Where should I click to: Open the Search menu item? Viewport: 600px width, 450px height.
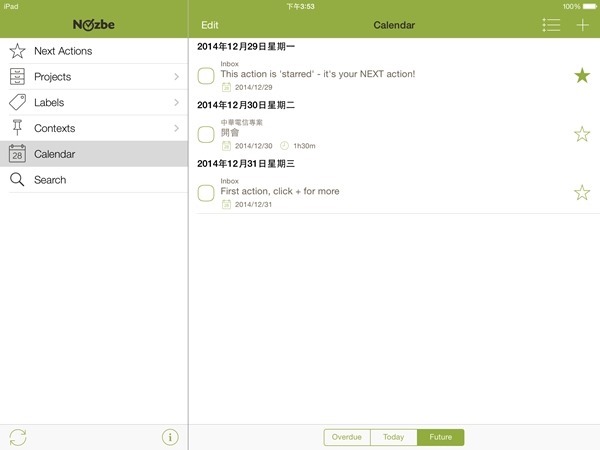pyautogui.click(x=94, y=179)
